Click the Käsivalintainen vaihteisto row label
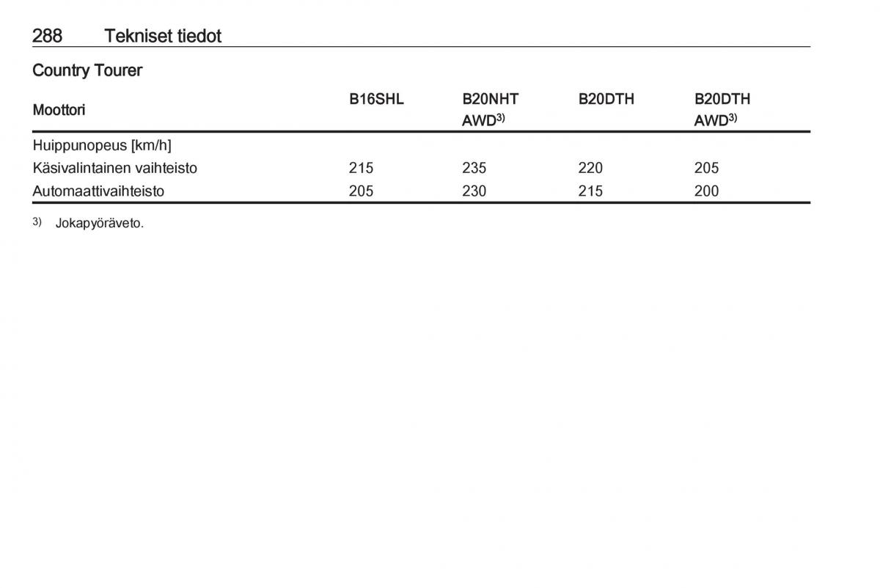Viewport: 880px width, 588px height. click(115, 168)
